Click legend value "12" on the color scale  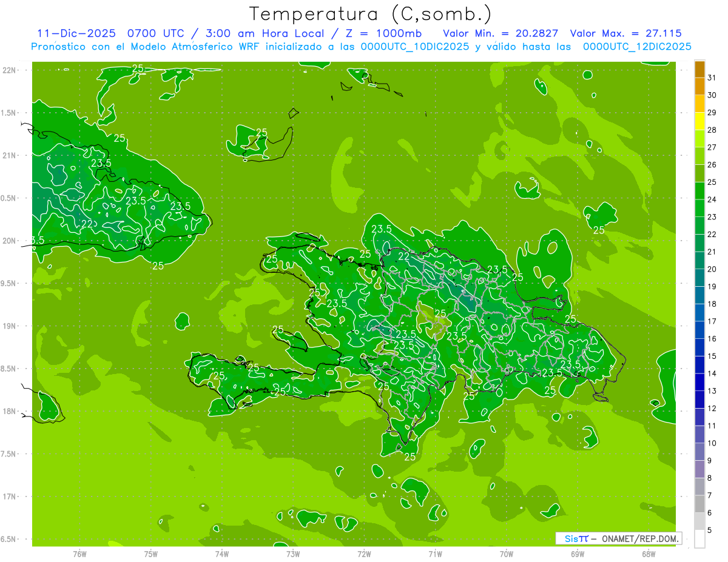pos(712,409)
